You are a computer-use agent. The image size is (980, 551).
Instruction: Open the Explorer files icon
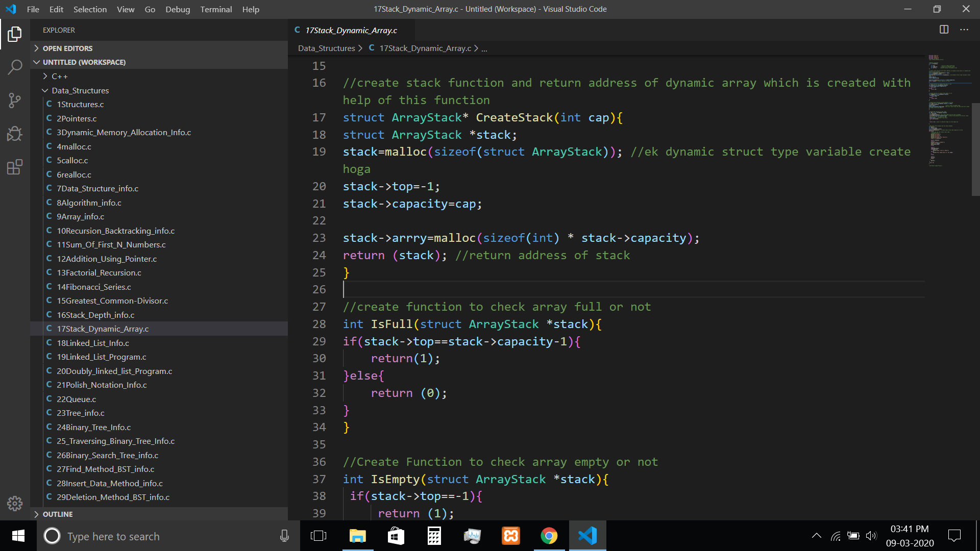click(15, 34)
